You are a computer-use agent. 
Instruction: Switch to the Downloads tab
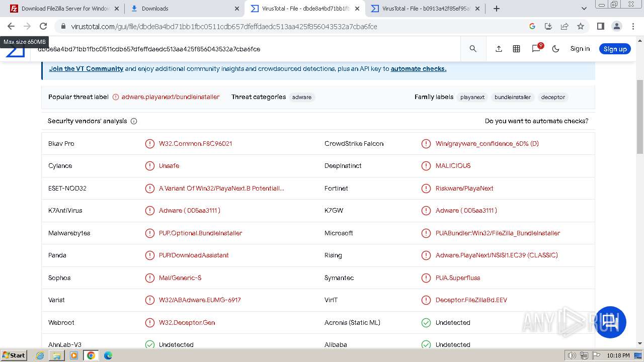(184, 9)
